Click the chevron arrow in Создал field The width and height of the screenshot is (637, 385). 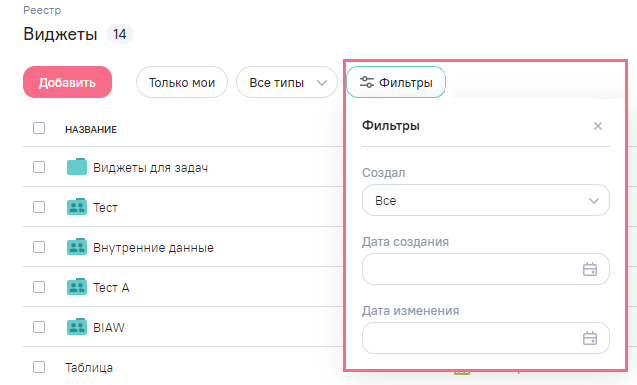pos(594,201)
